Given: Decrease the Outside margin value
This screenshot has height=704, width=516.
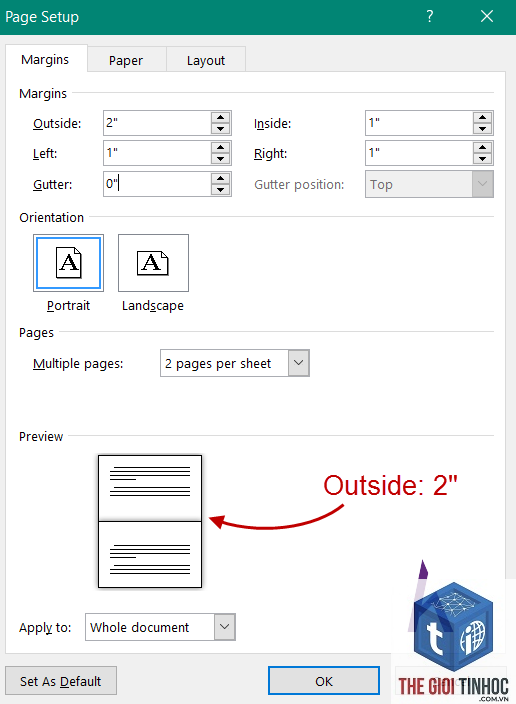Looking at the screenshot, I should [221, 129].
